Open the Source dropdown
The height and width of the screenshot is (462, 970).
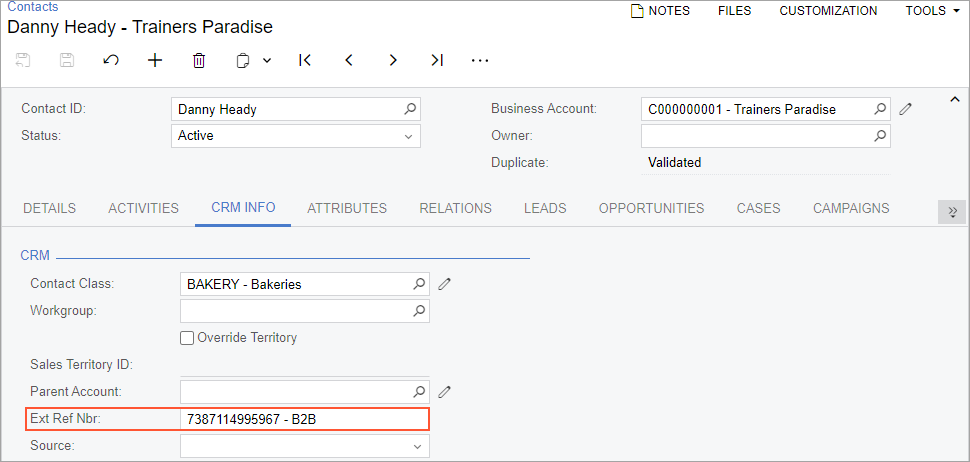point(417,446)
